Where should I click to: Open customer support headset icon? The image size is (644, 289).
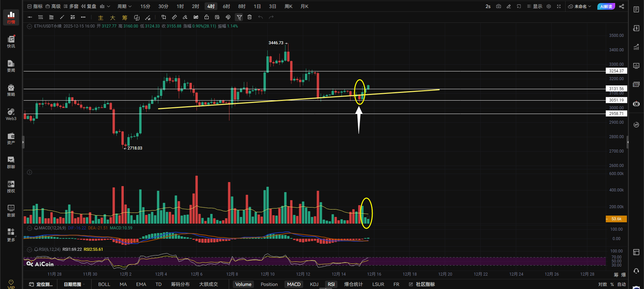[x=636, y=271]
